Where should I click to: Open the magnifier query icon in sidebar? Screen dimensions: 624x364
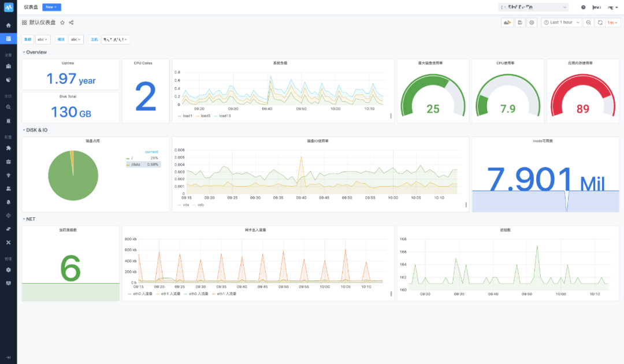(8, 107)
